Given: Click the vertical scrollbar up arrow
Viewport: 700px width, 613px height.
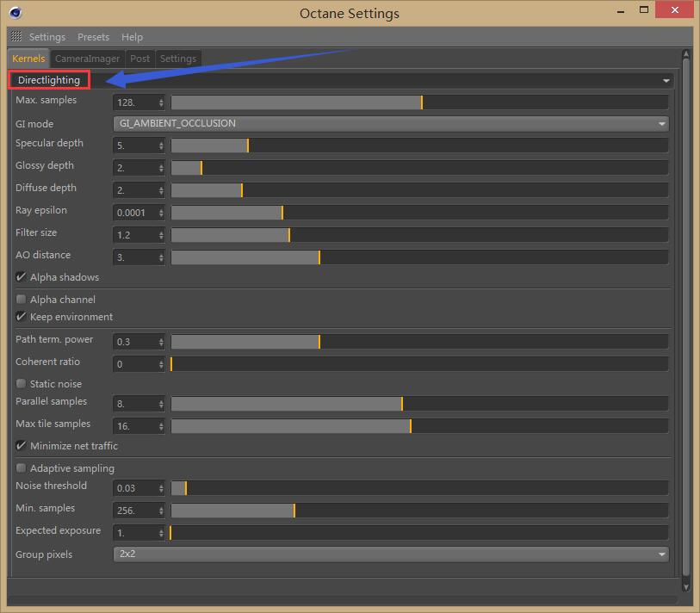Looking at the screenshot, I should point(686,54).
